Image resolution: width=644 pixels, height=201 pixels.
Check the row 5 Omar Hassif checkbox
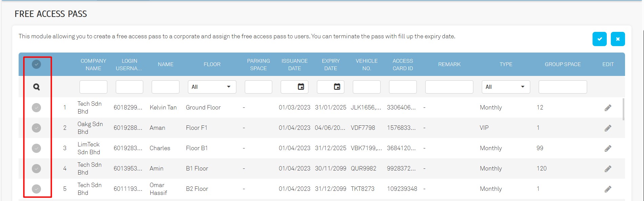click(37, 189)
